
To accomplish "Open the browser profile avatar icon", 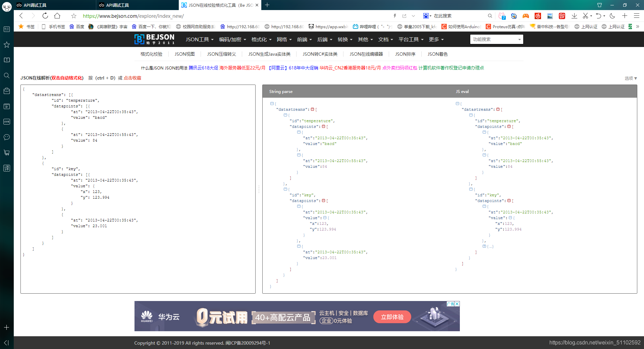I will coord(7,6).
